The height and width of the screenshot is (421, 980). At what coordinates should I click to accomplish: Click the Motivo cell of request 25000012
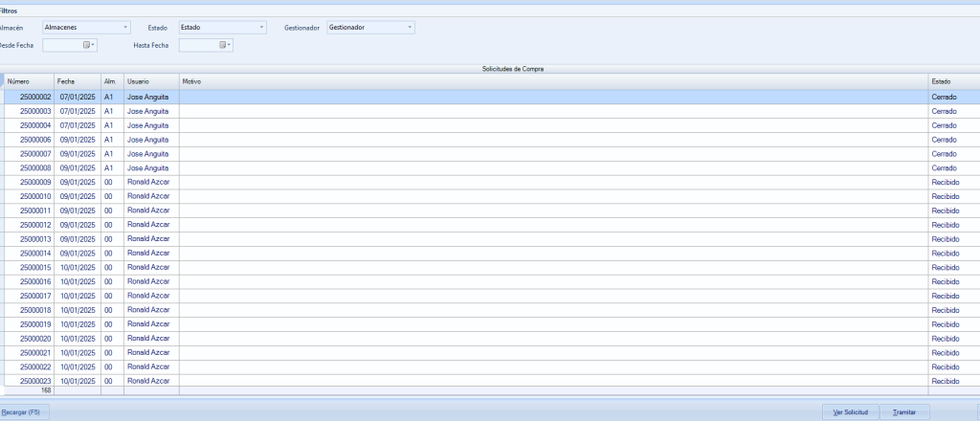(553, 225)
